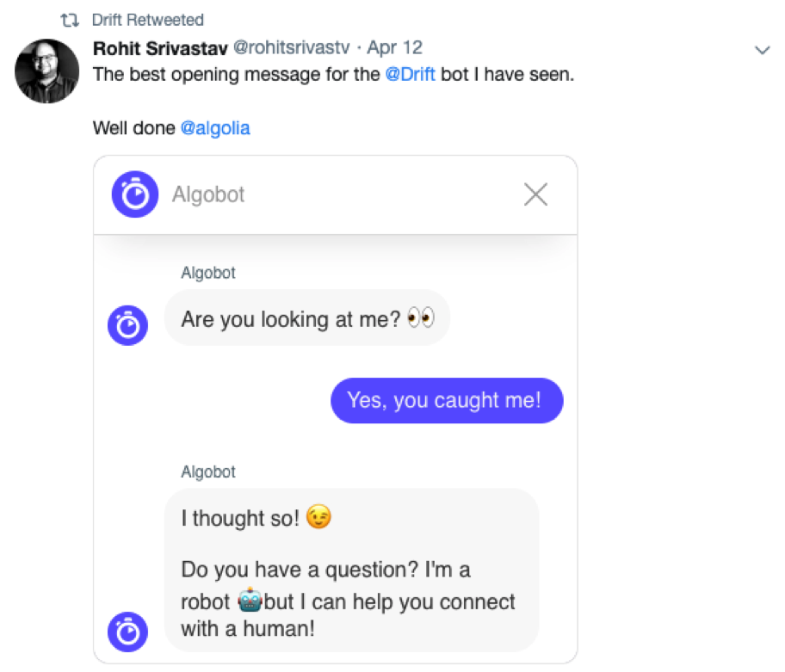The height and width of the screenshot is (672, 785).
Task: Open Rohit Srivastav's profile photo
Action: [x=46, y=71]
